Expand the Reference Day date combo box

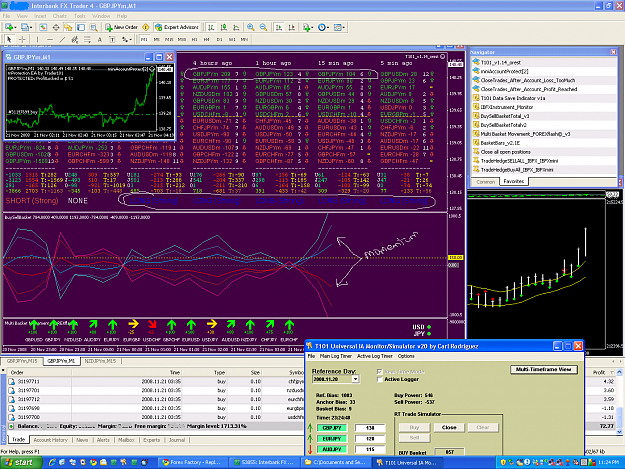pos(355,379)
